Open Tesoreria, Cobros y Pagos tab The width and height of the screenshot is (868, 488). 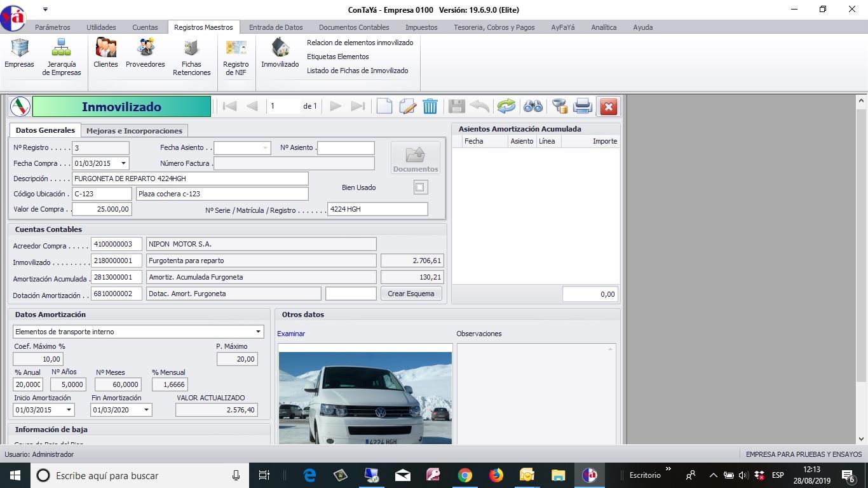click(494, 27)
